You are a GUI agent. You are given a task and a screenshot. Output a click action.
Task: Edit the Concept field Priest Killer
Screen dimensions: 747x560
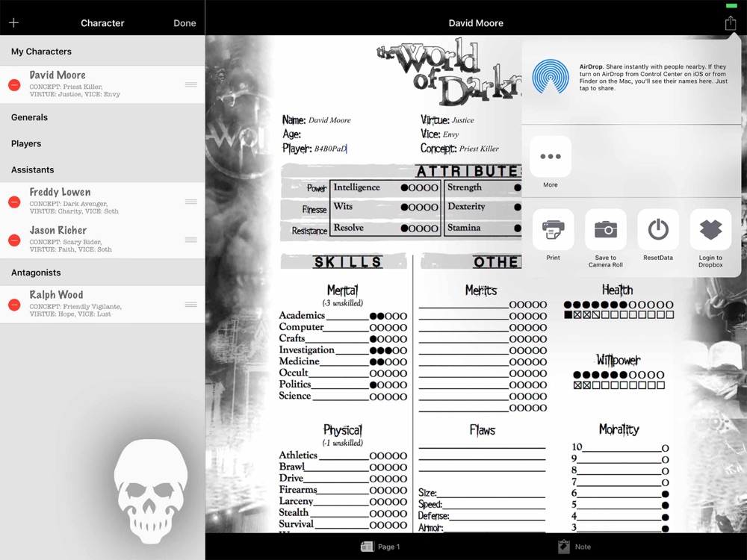tap(480, 149)
